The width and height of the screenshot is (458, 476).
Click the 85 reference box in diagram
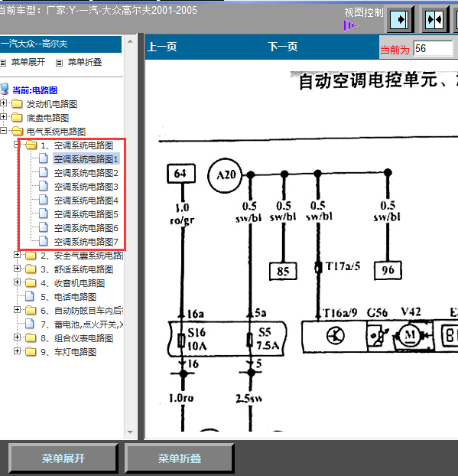283,271
